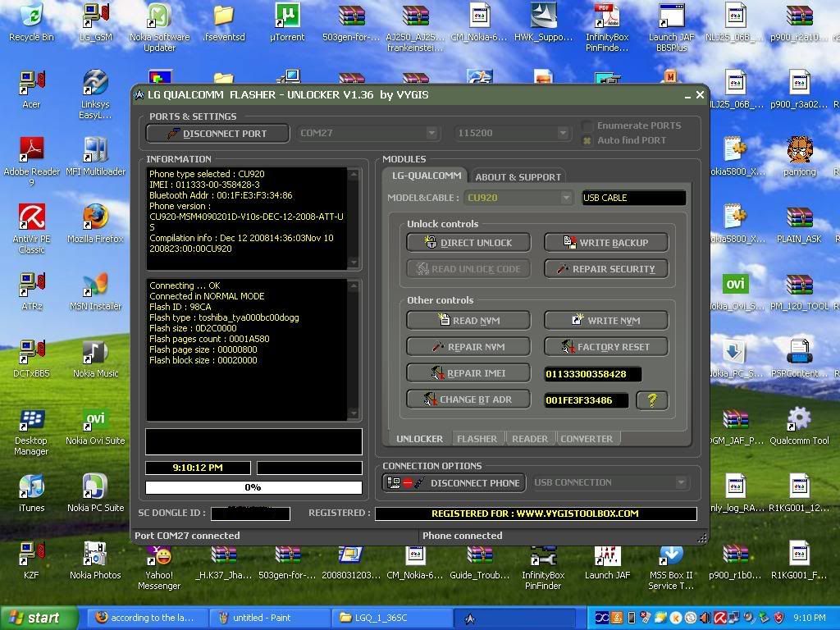Select the ATRz desktop shortcut
Viewport: 840px width, 630px height.
32,291
